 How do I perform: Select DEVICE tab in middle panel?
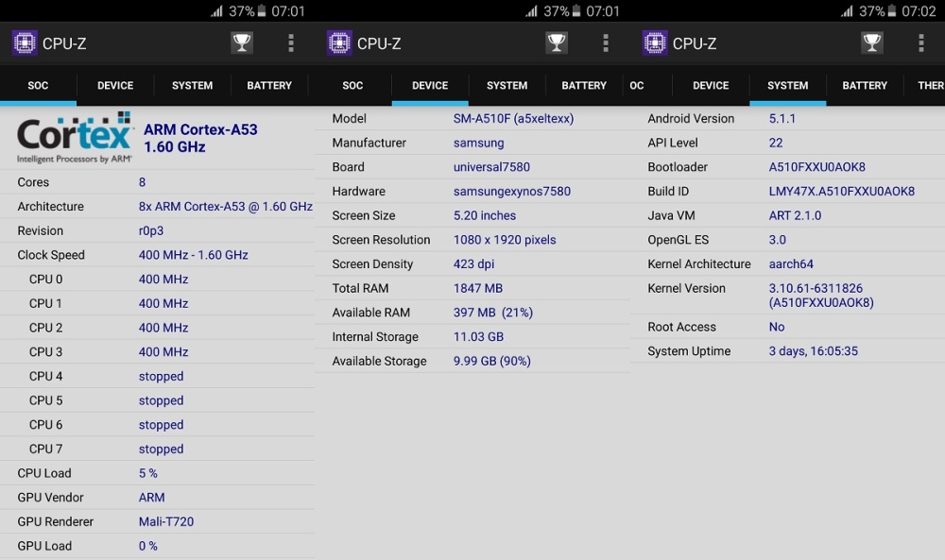click(x=430, y=86)
